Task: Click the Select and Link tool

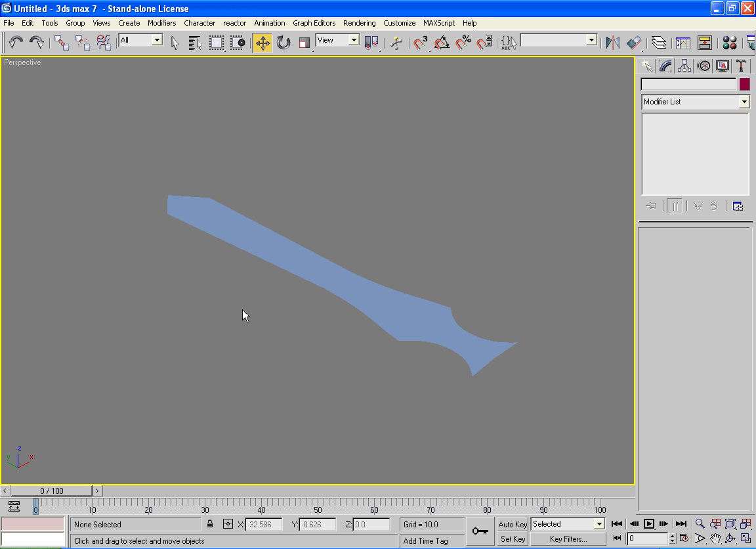Action: [62, 43]
